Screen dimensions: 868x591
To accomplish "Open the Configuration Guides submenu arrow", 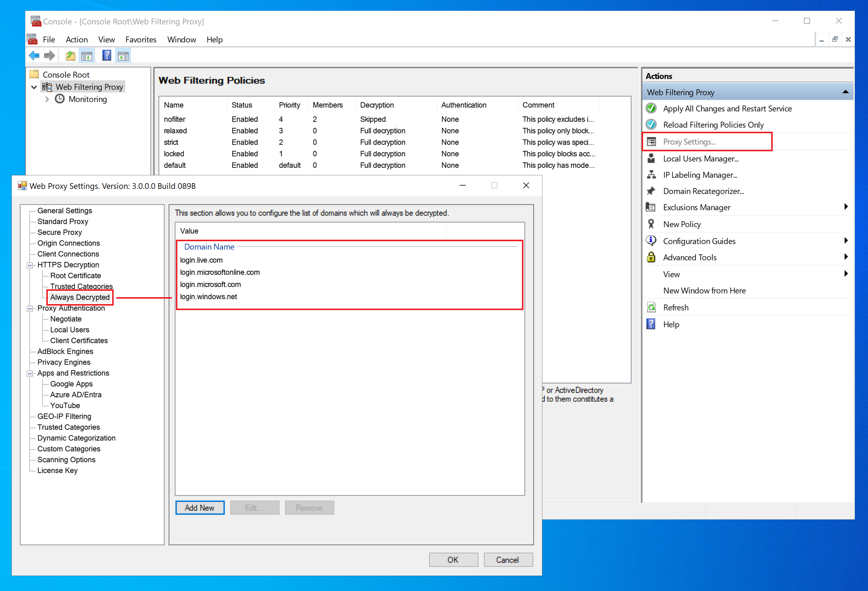I will [x=846, y=240].
